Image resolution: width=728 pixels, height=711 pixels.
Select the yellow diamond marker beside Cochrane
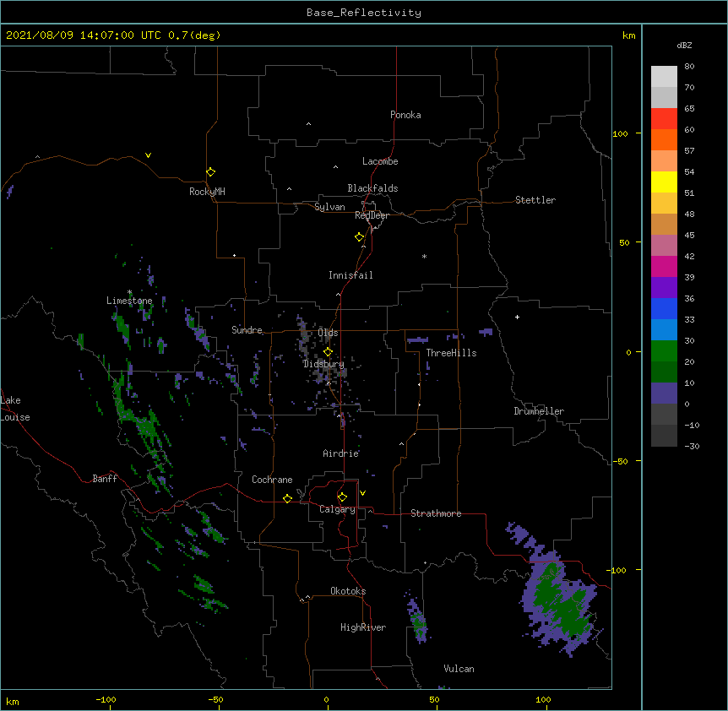point(287,498)
